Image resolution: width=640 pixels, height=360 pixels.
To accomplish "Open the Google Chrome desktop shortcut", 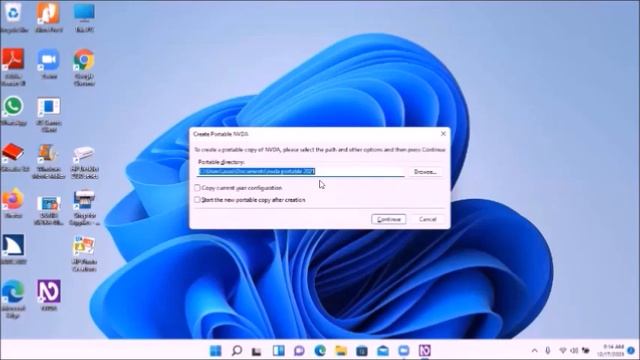I will [x=84, y=66].
